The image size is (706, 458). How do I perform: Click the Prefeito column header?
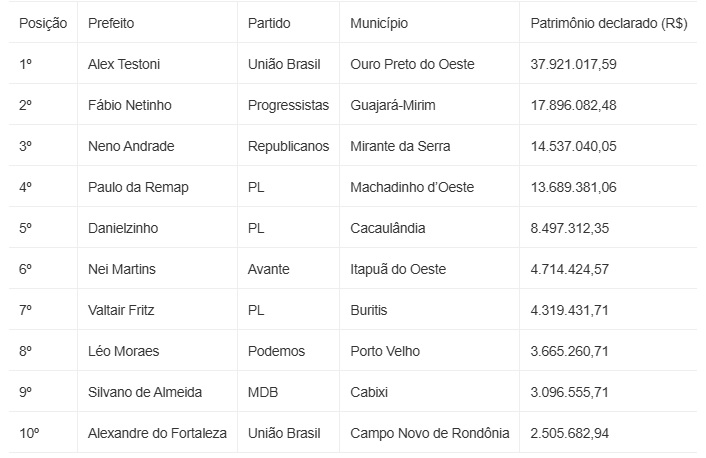click(111, 23)
